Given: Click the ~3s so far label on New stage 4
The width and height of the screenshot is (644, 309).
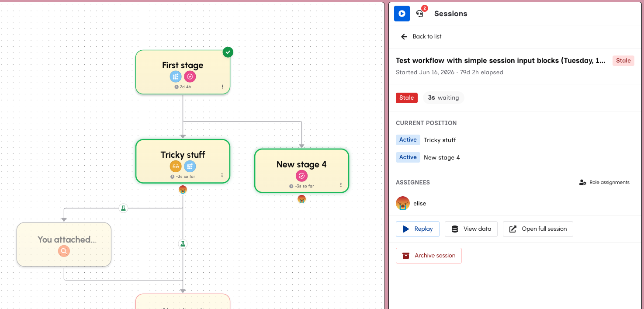Looking at the screenshot, I should click(x=302, y=186).
